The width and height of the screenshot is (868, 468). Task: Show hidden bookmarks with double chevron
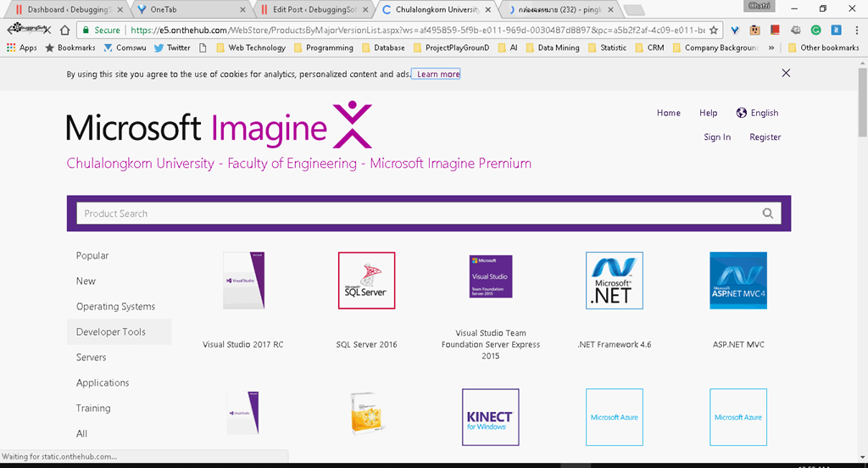771,47
